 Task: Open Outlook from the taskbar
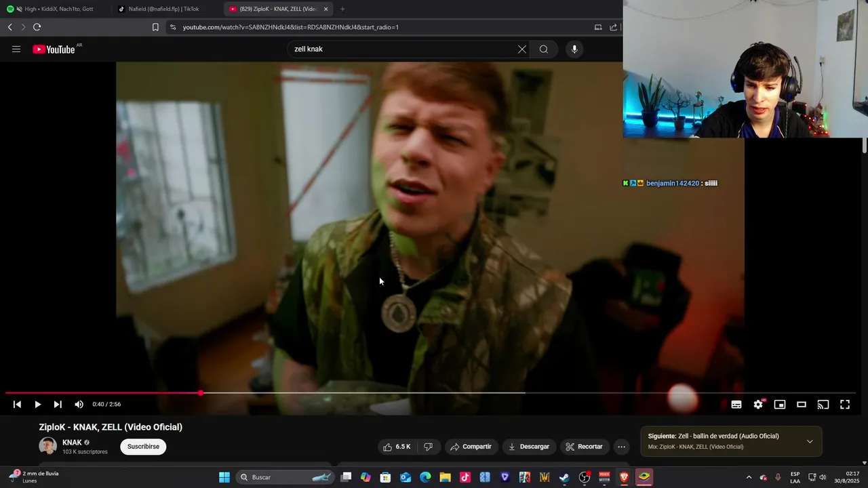click(x=406, y=477)
